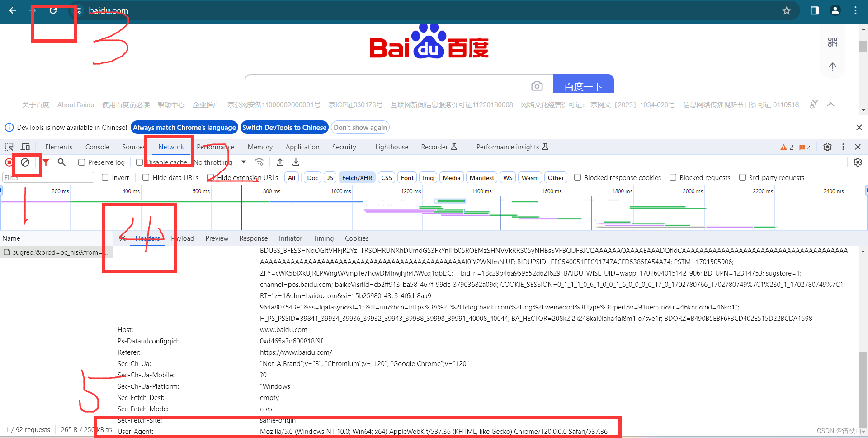Click the network Filter text field
Viewport: 868px width, 438px height.
pos(48,177)
